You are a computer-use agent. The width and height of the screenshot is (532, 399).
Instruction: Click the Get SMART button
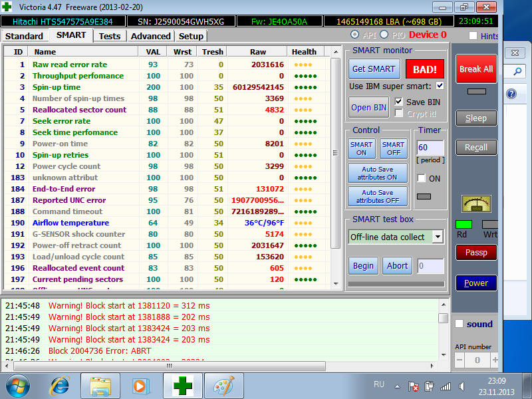[374, 69]
